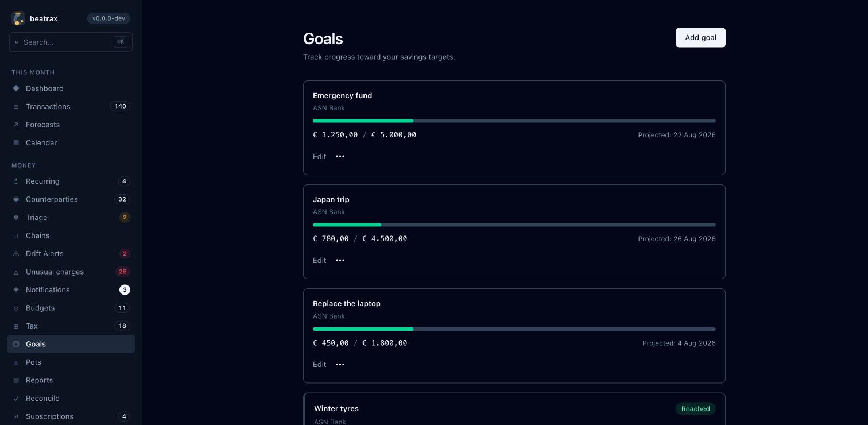Click the Calendar icon in sidebar
Screen dimensions: 868x425
pyautogui.click(x=16, y=142)
